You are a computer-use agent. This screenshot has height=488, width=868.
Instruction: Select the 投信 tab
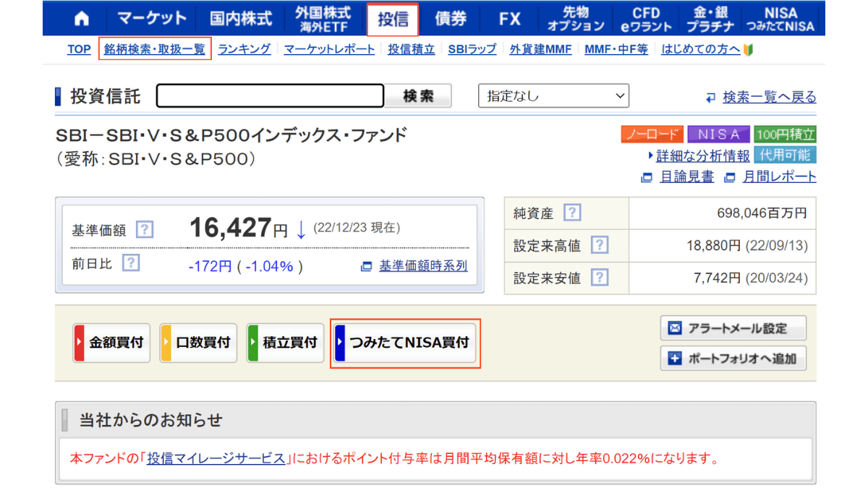click(393, 19)
